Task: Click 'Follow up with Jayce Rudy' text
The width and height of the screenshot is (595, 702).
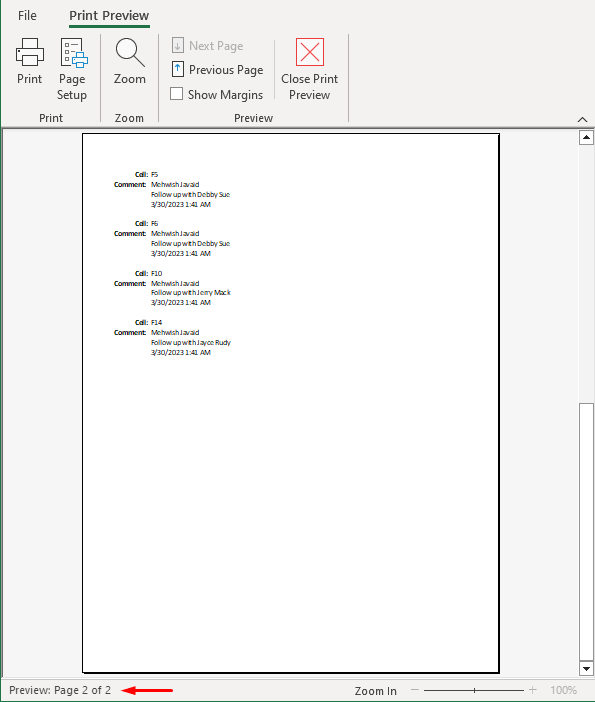Action: (x=191, y=342)
